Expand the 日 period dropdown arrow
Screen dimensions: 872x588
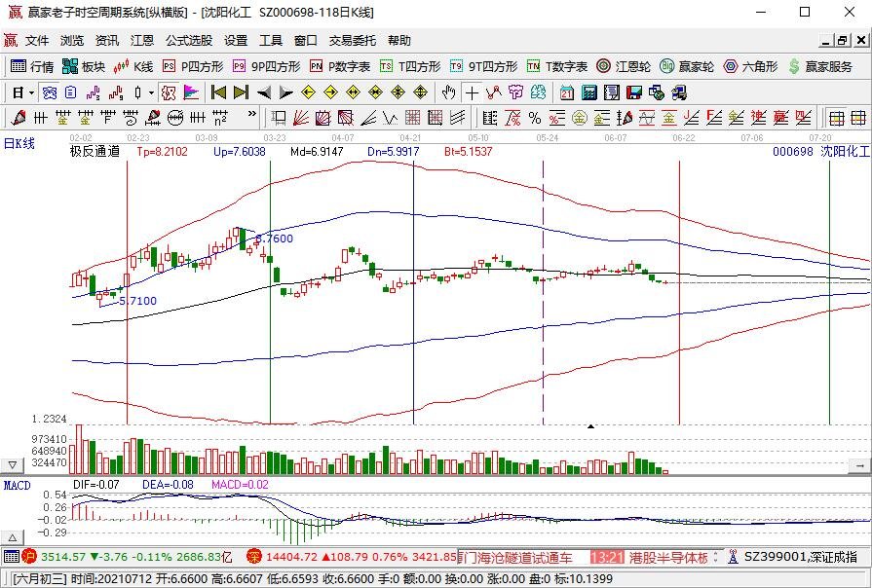pos(32,92)
